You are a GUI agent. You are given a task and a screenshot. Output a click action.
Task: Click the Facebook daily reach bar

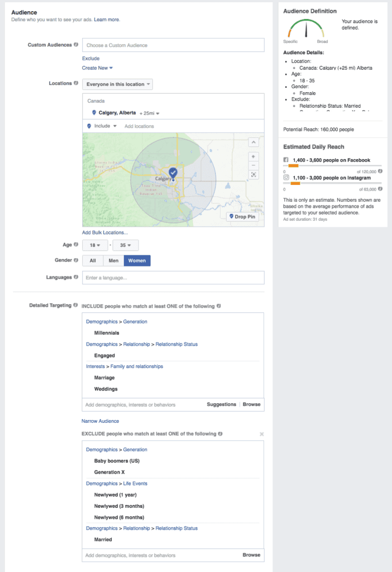[332, 165]
